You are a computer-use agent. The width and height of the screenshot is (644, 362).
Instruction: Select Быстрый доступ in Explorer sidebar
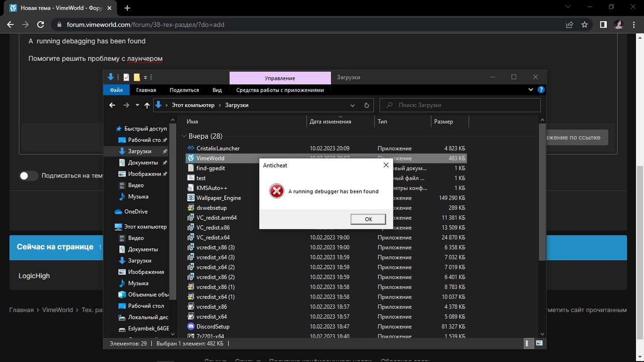click(x=141, y=129)
